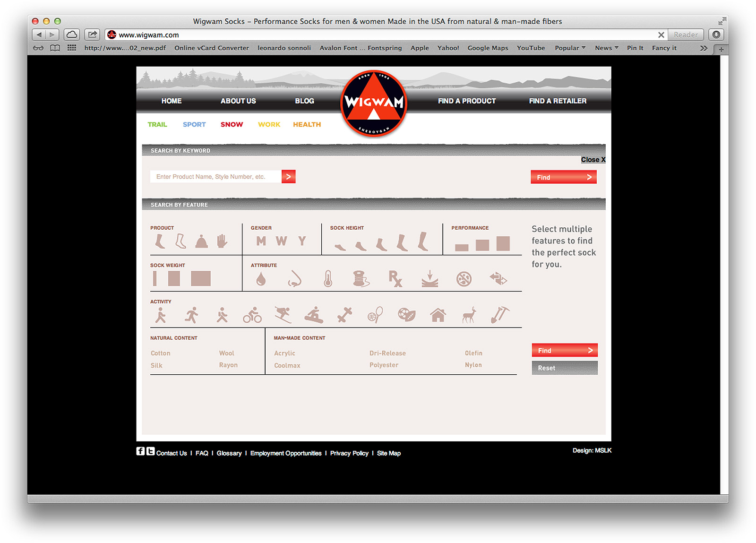Screen dimensions: 756x543
Task: Select the two-way arrows attribute icon
Action: pyautogui.click(x=498, y=279)
